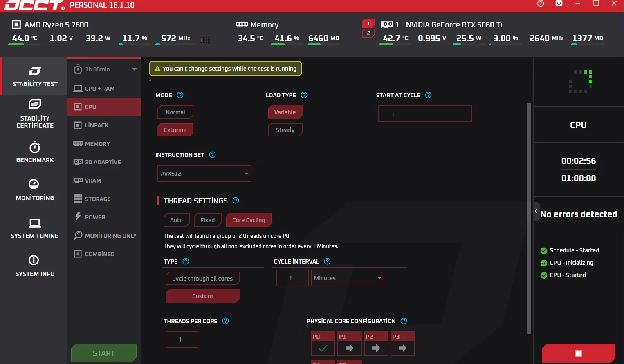Select the Power test
The width and height of the screenshot is (624, 364).
coord(104,217)
